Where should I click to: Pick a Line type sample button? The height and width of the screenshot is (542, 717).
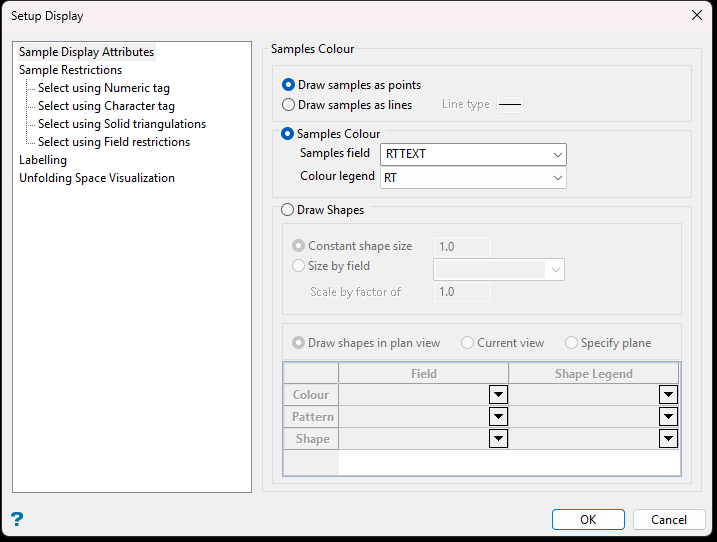tap(510, 105)
